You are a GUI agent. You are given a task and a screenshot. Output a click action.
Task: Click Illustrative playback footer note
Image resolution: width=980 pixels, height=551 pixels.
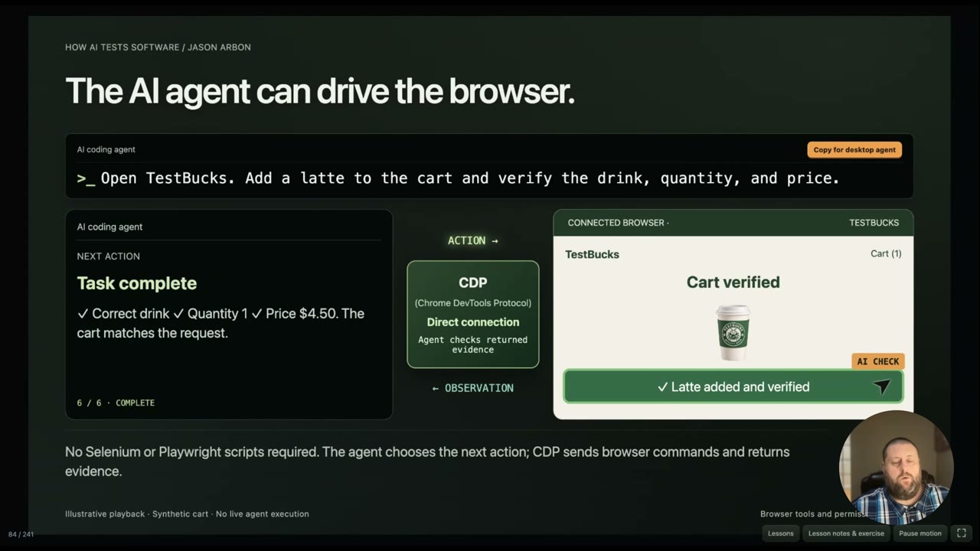(x=187, y=514)
